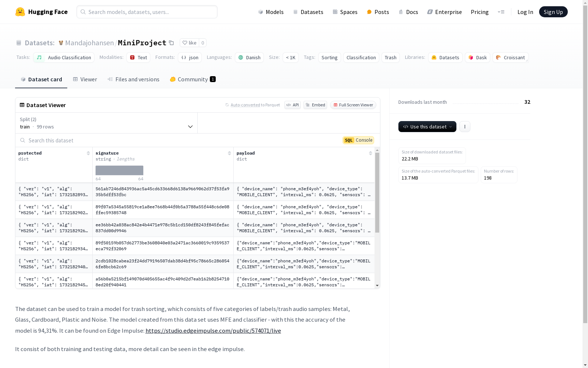Focus the Search models, datasets, users field
Image resolution: width=588 pixels, height=368 pixels.
pyautogui.click(x=147, y=12)
